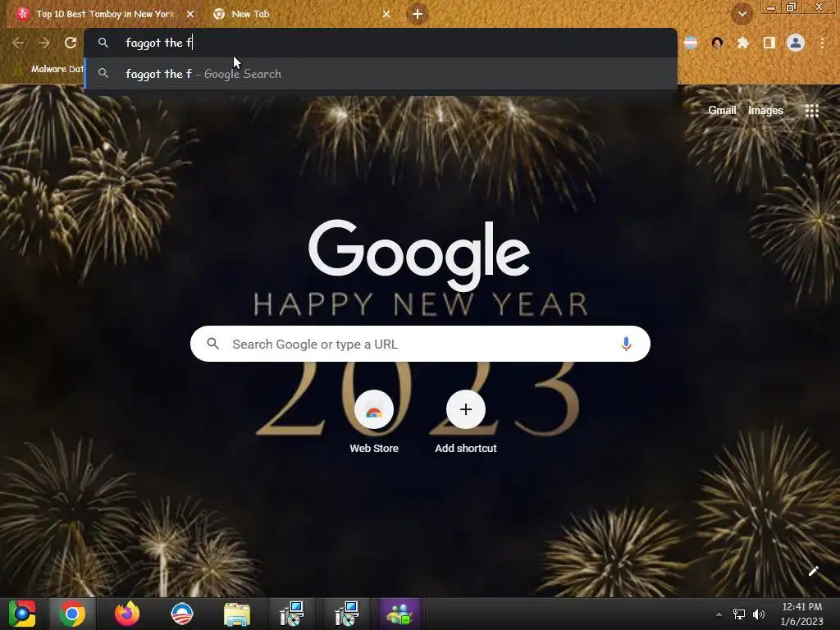840x630 pixels.
Task: Open the extensions puzzle-piece menu
Action: pyautogui.click(x=743, y=43)
